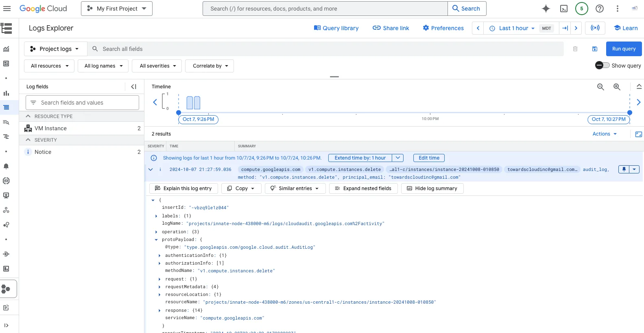Launch Gemini AI assistant sparkle icon
This screenshot has height=333, width=644.
(x=546, y=9)
